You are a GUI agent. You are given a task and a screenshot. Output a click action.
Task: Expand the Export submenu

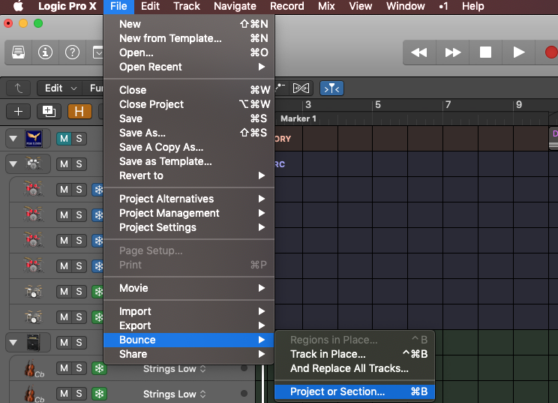[x=189, y=325]
